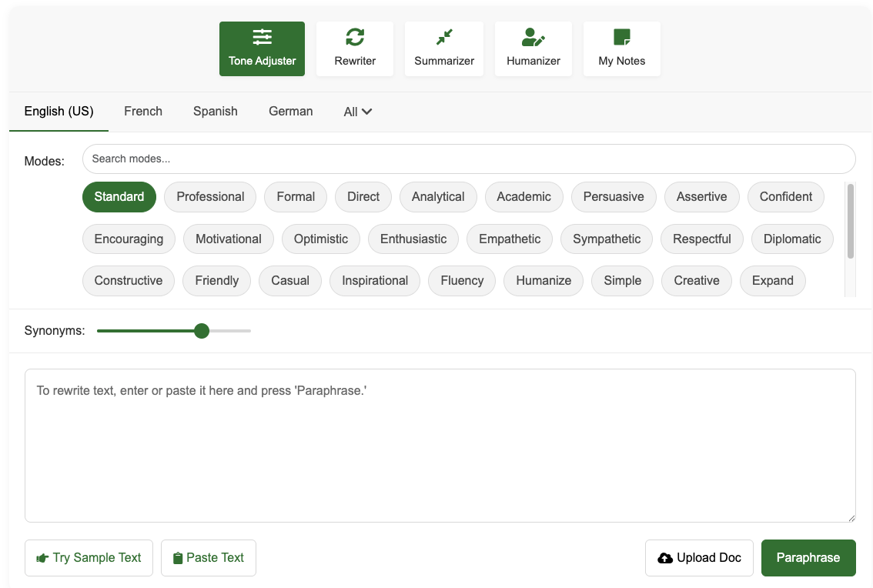Click the Try Sample Text button
The image size is (873, 588).
89,557
